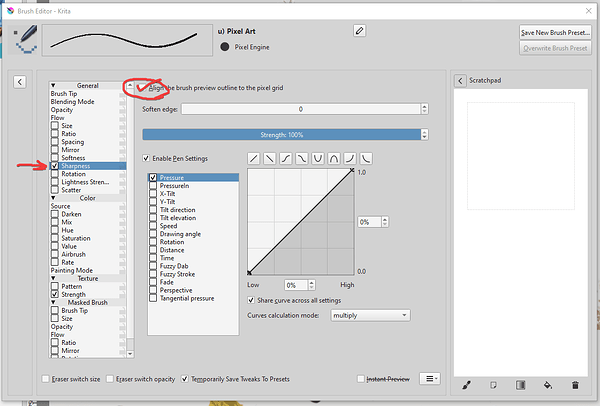Toggle the Instant Preview checkbox
600x406 pixels.
click(x=360, y=379)
